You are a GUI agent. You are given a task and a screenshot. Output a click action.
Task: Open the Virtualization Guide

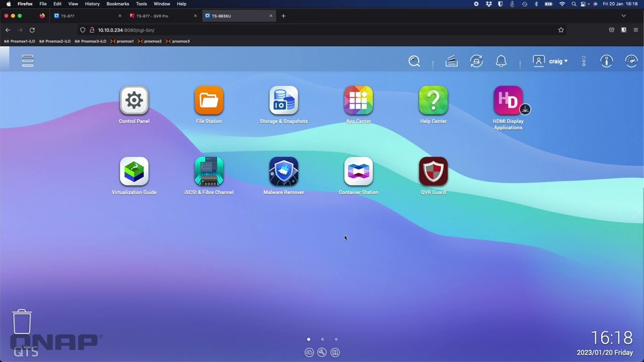coord(134,171)
